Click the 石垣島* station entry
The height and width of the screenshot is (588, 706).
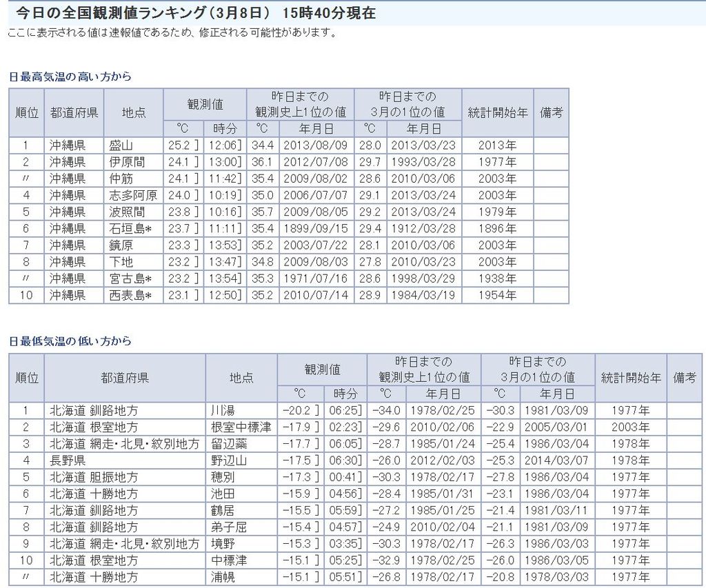(x=130, y=228)
